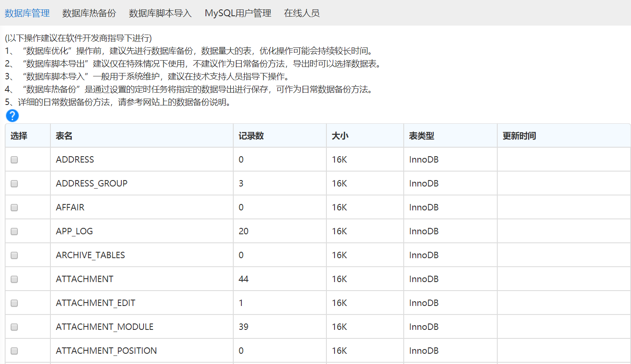This screenshot has width=631, height=364.
Task: Open the 数据库管理 tab
Action: click(27, 13)
